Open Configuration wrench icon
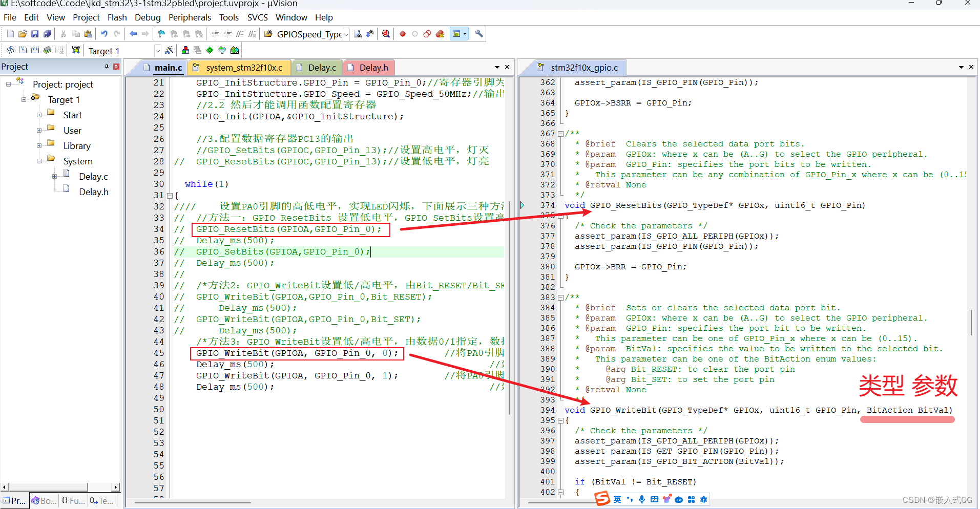The width and height of the screenshot is (980, 509). click(479, 34)
